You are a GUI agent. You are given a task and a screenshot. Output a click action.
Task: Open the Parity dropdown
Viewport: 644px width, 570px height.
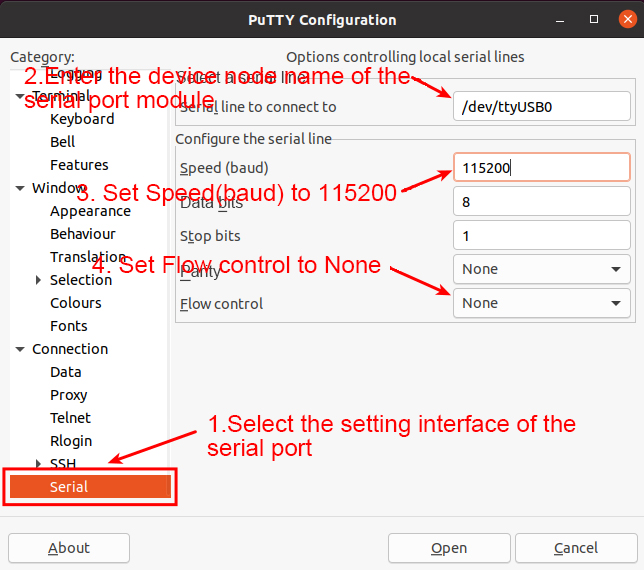pyautogui.click(x=542, y=269)
